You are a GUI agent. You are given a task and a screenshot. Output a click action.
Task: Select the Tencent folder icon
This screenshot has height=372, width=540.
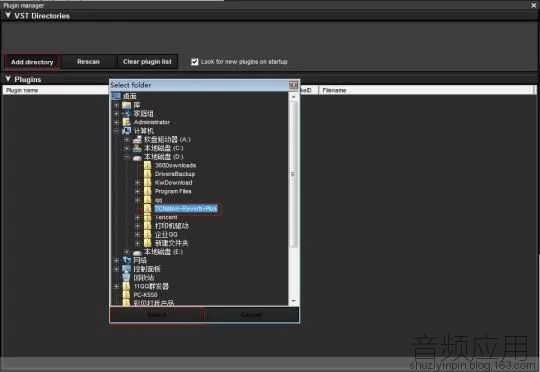147,217
